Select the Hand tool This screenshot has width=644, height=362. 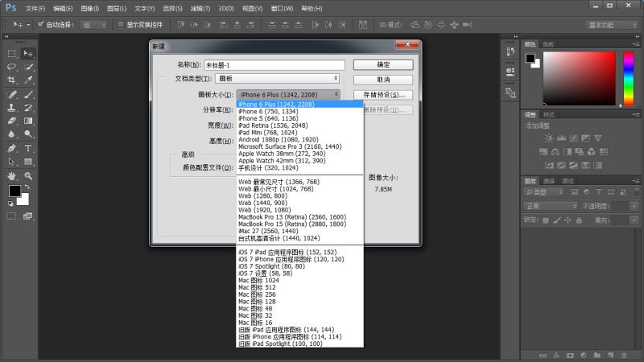click(x=11, y=176)
